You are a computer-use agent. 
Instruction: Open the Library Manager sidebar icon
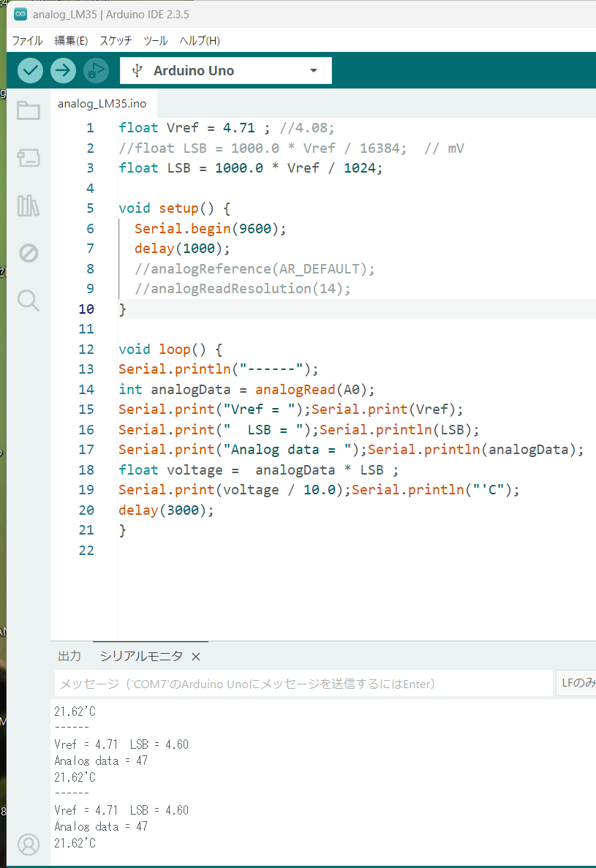pyautogui.click(x=29, y=205)
